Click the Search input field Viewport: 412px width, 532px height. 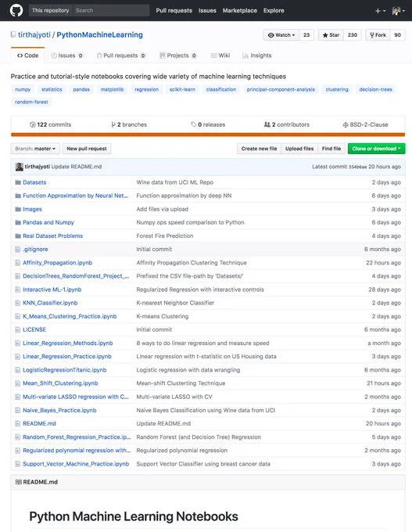coord(111,10)
